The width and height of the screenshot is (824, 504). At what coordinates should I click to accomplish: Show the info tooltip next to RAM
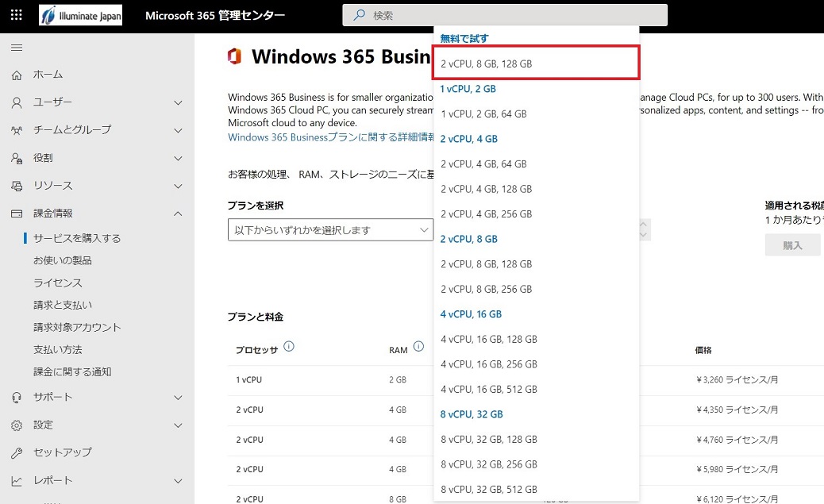coord(418,346)
